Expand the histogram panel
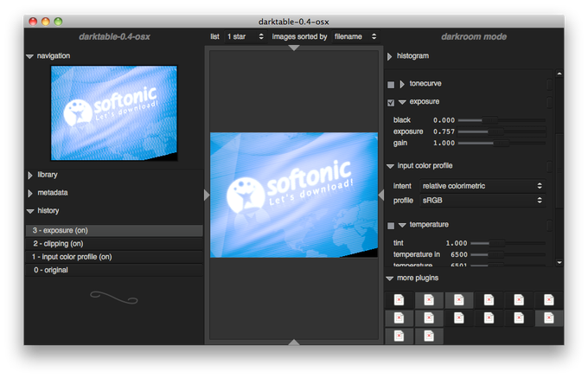The image size is (588, 378). (390, 56)
